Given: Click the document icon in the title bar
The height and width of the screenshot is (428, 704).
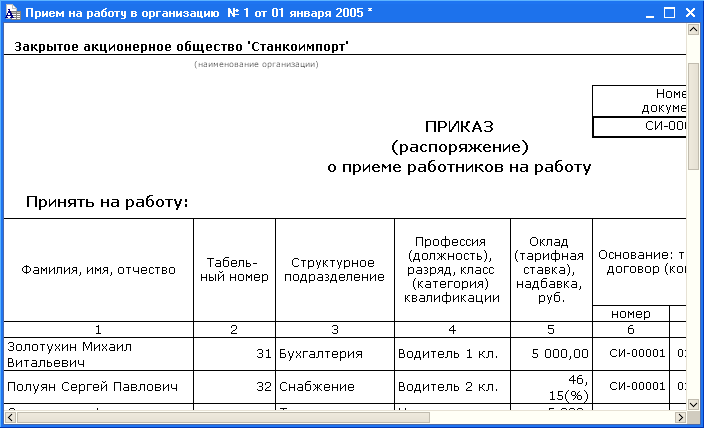Looking at the screenshot, I should pos(13,13).
